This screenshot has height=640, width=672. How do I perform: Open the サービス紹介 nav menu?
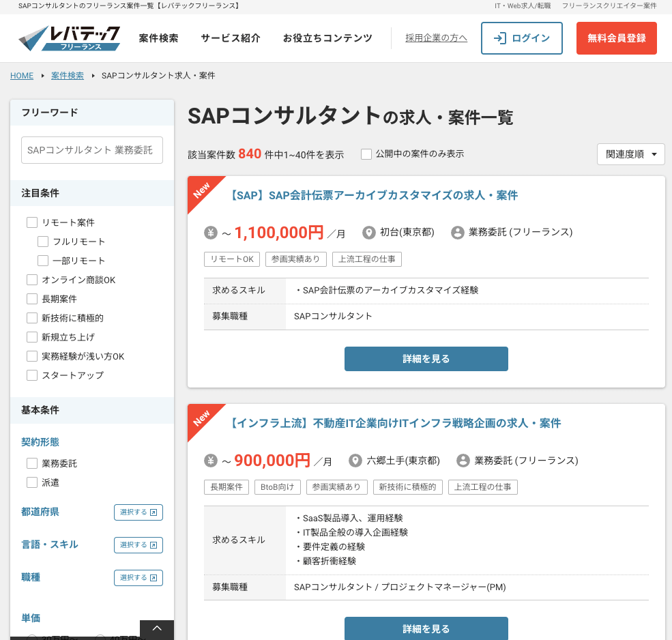pos(231,38)
